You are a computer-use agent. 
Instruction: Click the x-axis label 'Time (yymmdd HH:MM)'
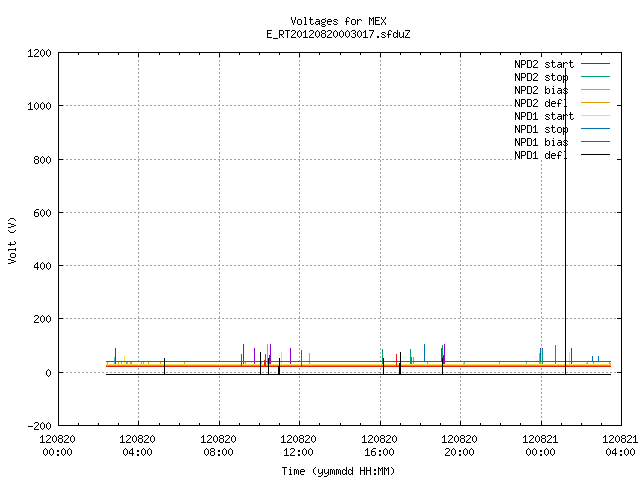coord(338,471)
